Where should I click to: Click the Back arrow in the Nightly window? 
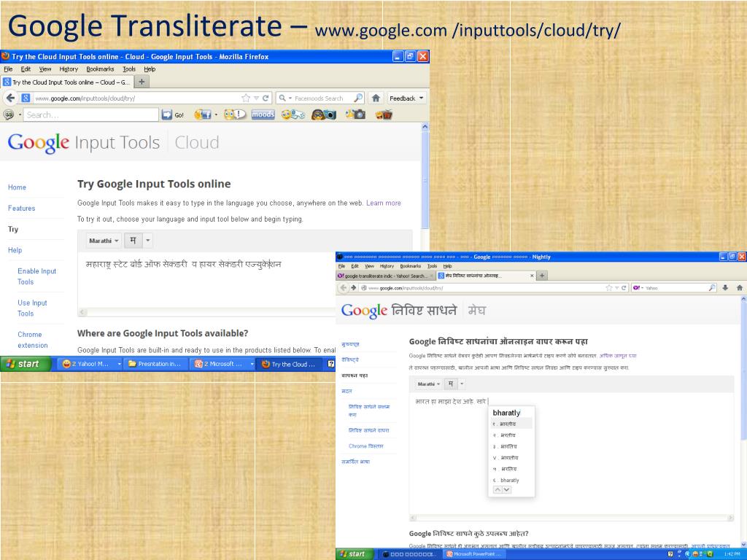(344, 287)
